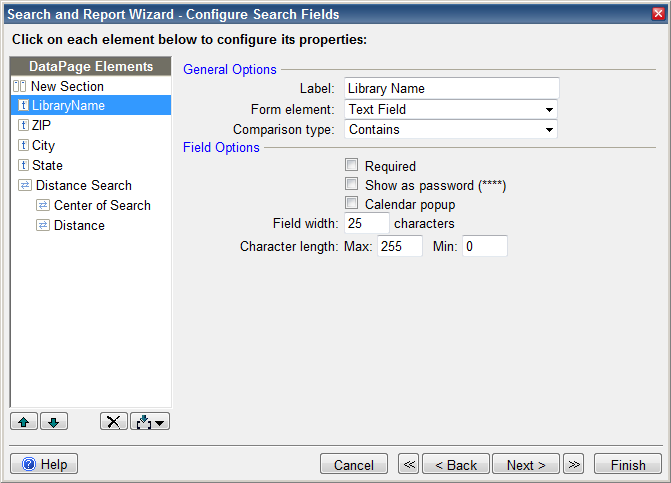This screenshot has height=483, width=671.
Task: Select the ZIP field in list
Action: point(41,126)
